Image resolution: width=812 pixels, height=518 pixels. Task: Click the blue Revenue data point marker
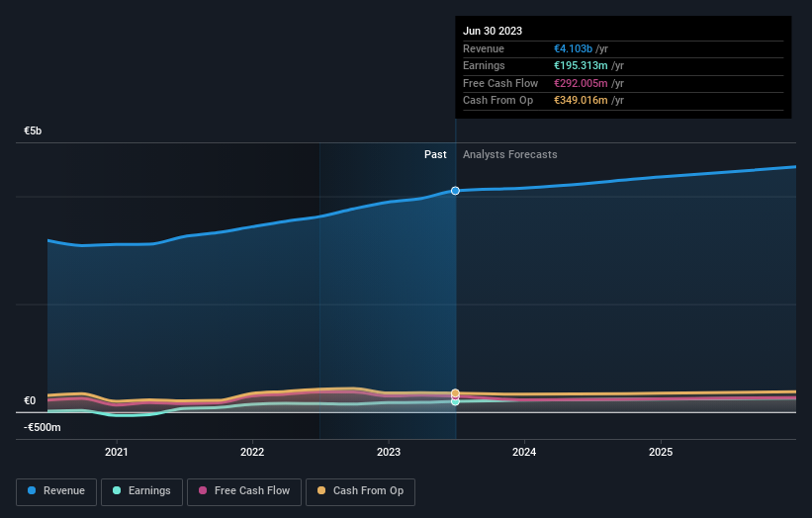point(455,191)
